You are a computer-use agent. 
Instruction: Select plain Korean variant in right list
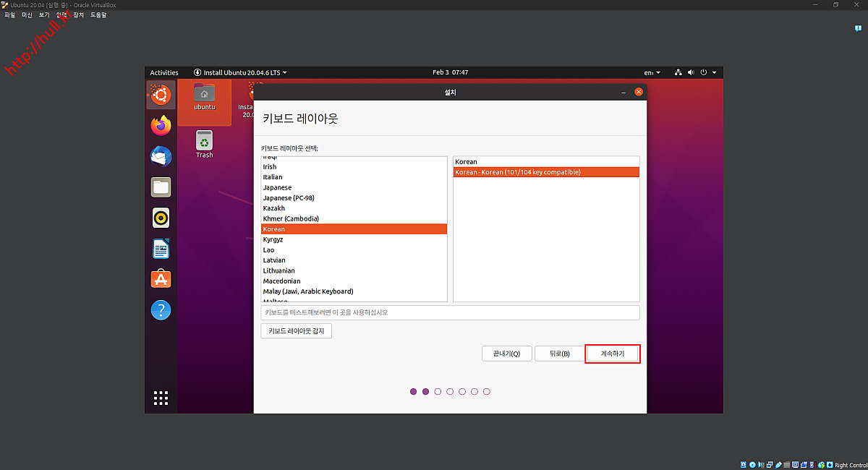[x=546, y=162]
